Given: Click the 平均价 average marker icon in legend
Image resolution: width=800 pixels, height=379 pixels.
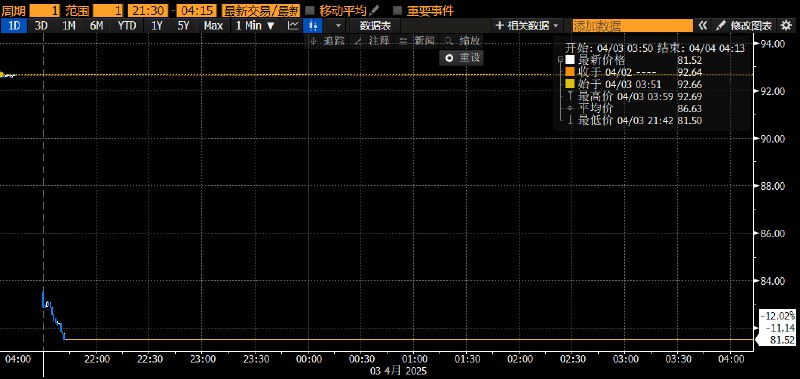Looking at the screenshot, I should [570, 109].
